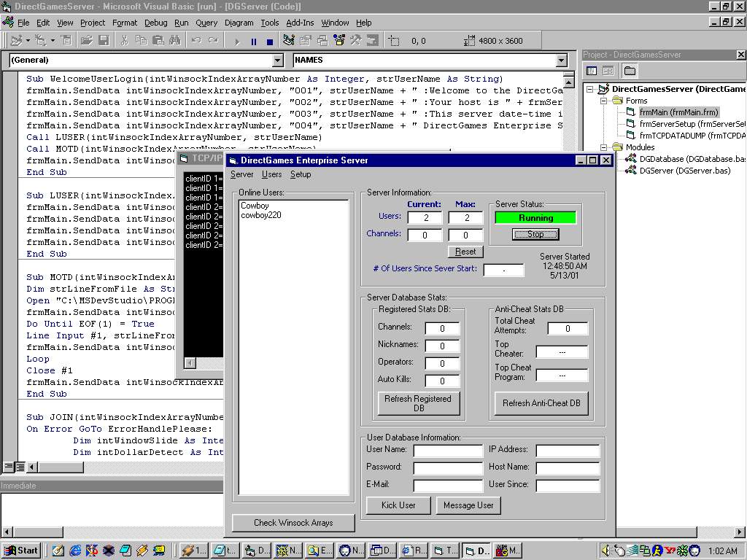Click Internet Explorer quick launch icon
The height and width of the screenshot is (560, 747).
point(75,551)
